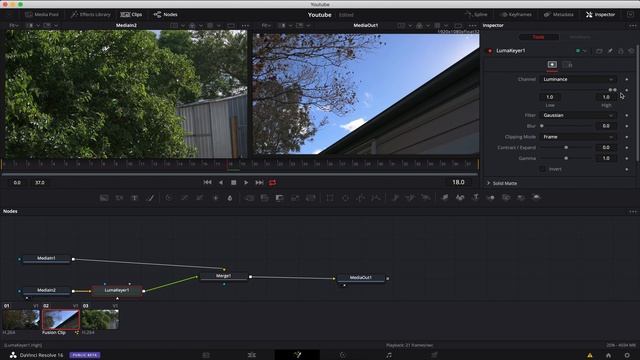Image resolution: width=640 pixels, height=360 pixels.
Task: Select the Ellipse mask tool
Action: pyautogui.click(x=345, y=198)
